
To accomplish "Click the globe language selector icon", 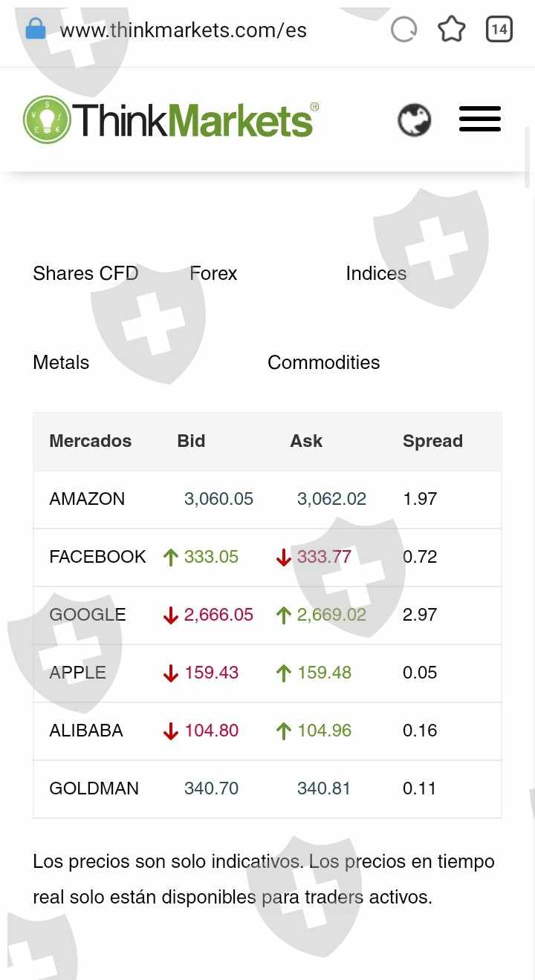I will pyautogui.click(x=414, y=120).
